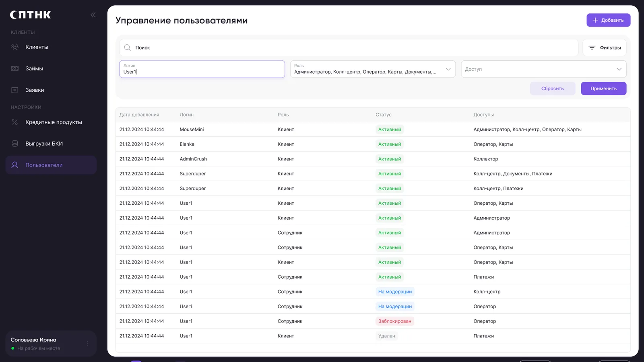
Task: Click 'Администратор, Колл-центр, Оператор, Карты' access cell
Action: point(527,130)
